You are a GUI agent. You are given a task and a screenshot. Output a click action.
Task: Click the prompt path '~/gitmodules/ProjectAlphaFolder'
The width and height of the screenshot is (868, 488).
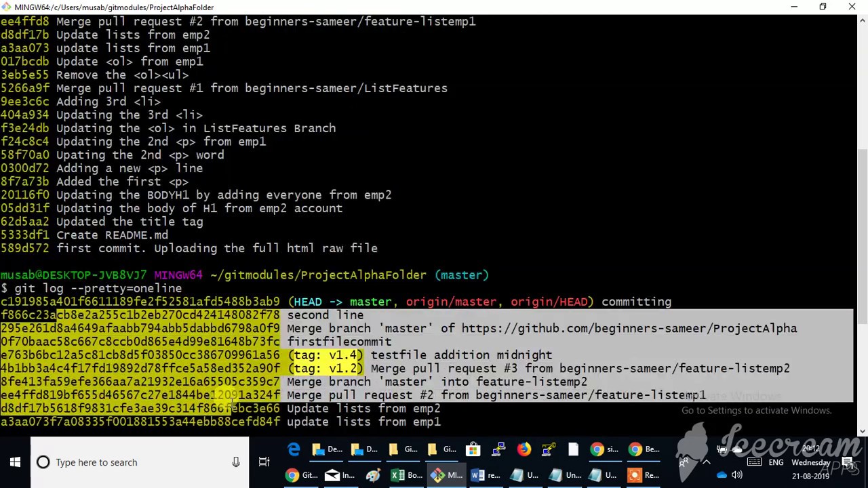click(319, 275)
